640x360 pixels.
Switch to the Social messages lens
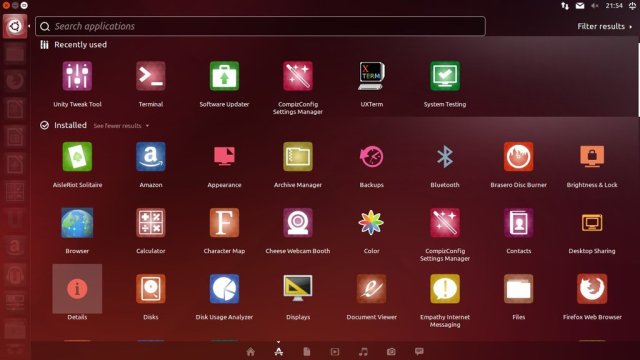(419, 351)
